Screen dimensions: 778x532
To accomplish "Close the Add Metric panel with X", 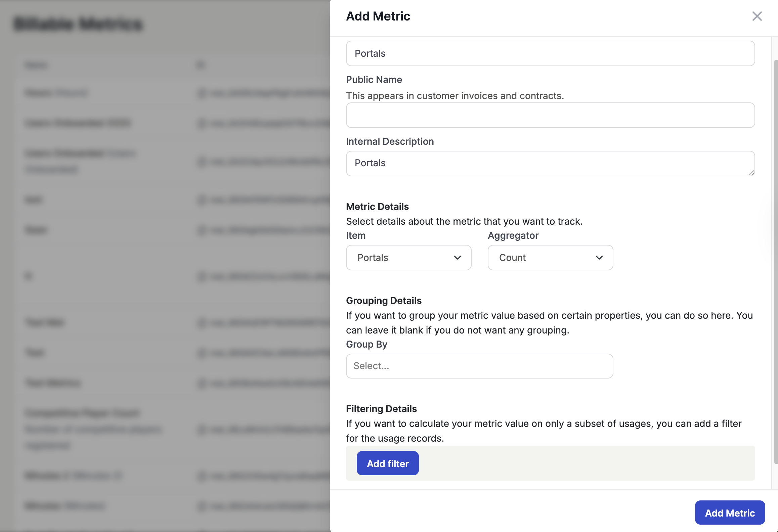I will (x=757, y=16).
